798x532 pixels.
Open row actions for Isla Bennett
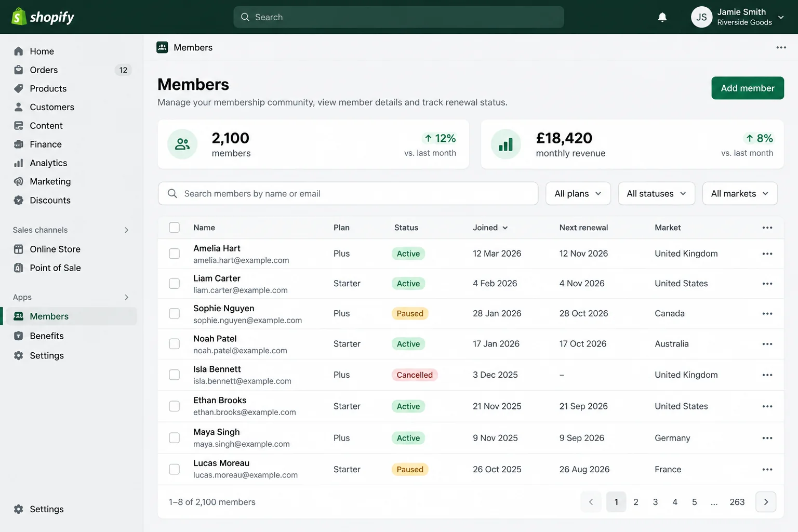(767, 375)
